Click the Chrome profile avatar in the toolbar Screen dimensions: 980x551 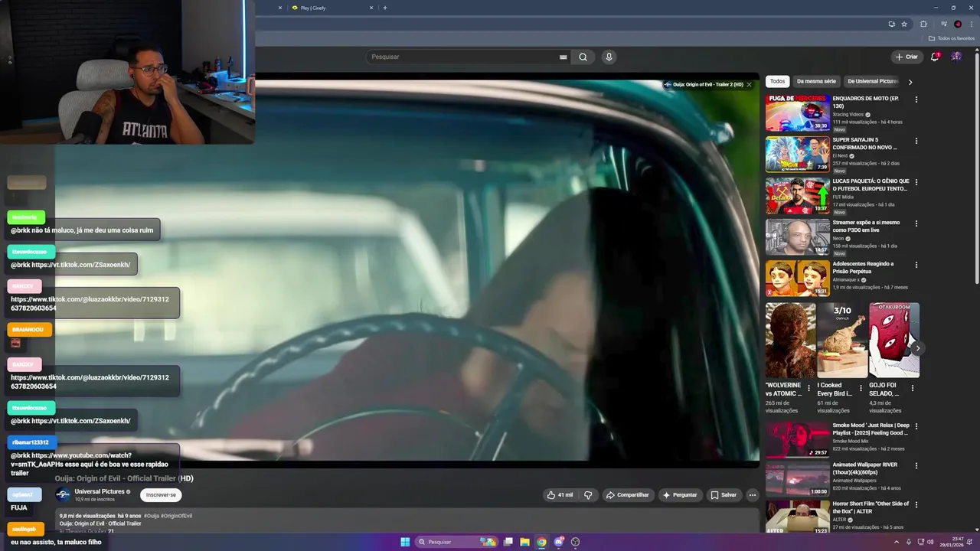click(958, 24)
